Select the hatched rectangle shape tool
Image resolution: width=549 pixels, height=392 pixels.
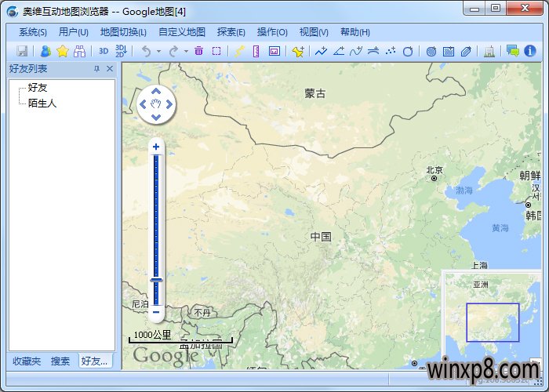(x=449, y=52)
